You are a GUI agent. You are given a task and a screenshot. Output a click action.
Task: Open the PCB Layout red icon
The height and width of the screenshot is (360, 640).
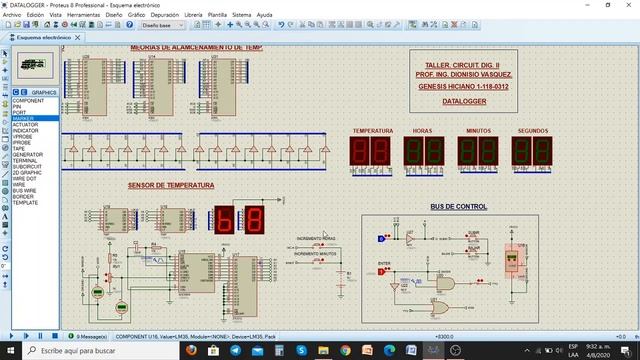[64, 25]
